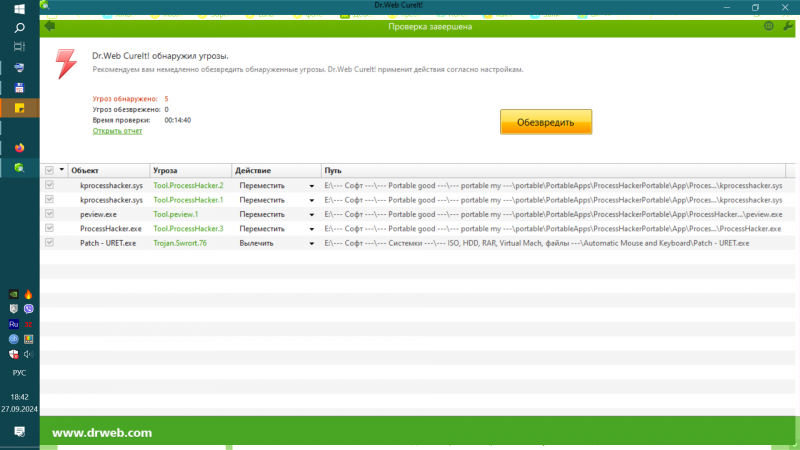The height and width of the screenshot is (450, 800).
Task: Open the Windows Start menu
Action: [19, 9]
